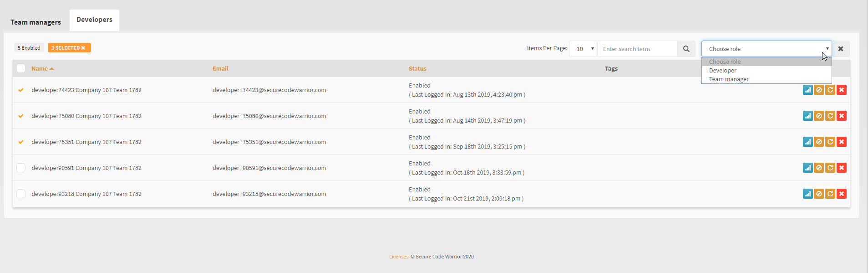Delete developer74423 with the red X icon
868x273 pixels.
coord(842,90)
